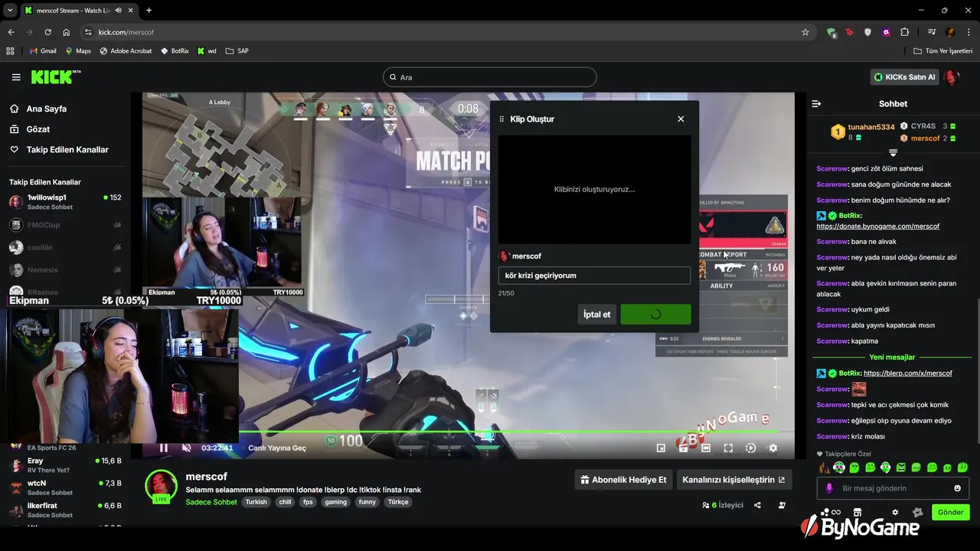980x551 pixels.
Task: Open the user profile avatar menu
Action: tap(951, 77)
